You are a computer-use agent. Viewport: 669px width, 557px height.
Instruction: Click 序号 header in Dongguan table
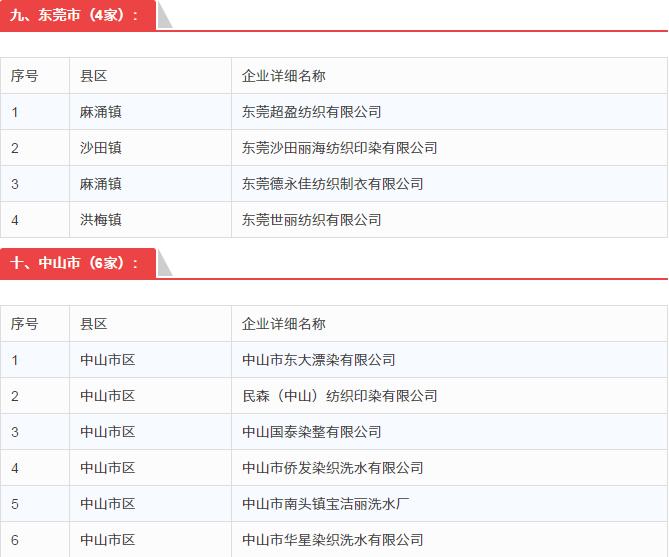pyautogui.click(x=25, y=76)
